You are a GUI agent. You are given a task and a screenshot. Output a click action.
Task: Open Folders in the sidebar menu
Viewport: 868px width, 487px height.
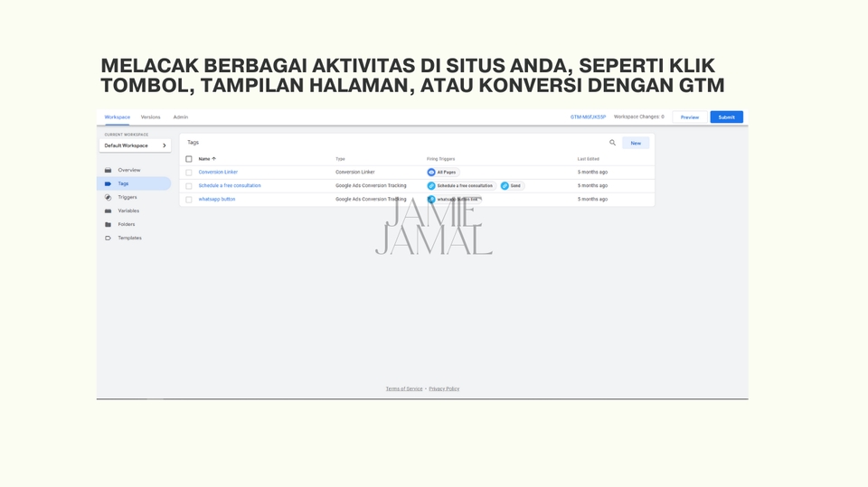[x=127, y=224]
